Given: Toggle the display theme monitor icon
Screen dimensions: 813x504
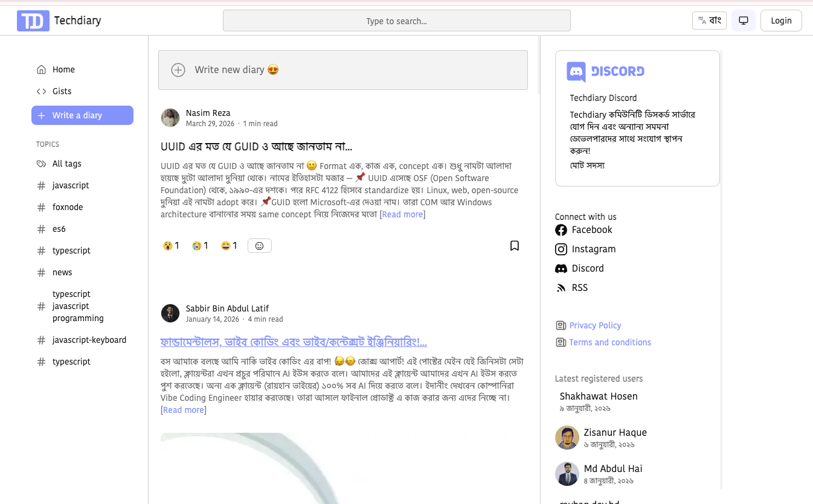Looking at the screenshot, I should 744,21.
